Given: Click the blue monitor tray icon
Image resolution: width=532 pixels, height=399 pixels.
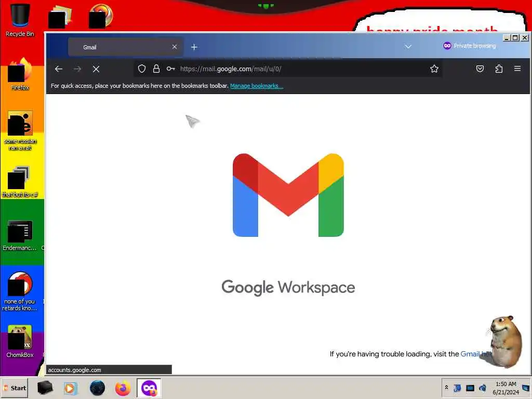Looking at the screenshot, I should tap(470, 388).
